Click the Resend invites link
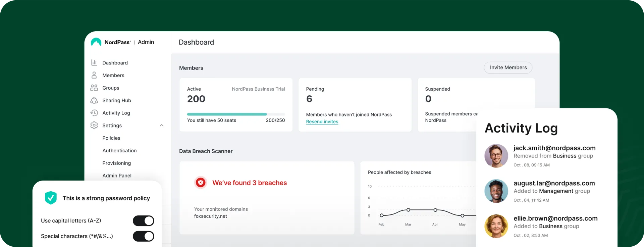 322,121
